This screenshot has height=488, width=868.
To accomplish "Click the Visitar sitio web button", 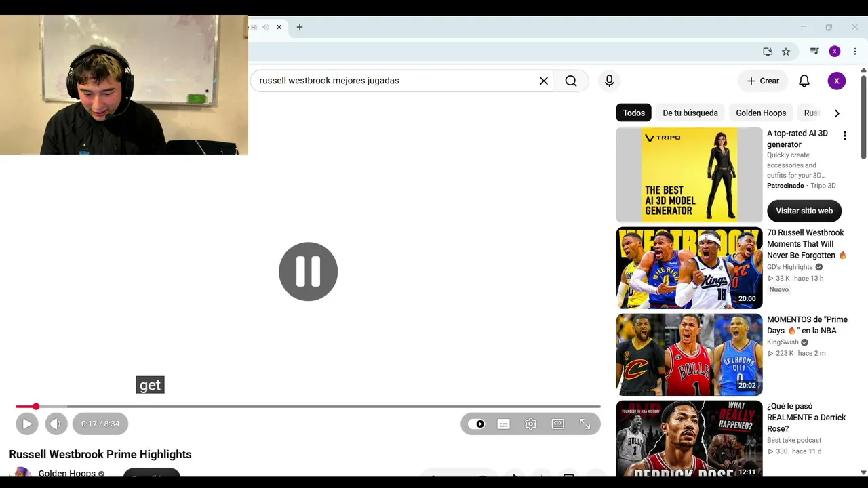I will (804, 211).
